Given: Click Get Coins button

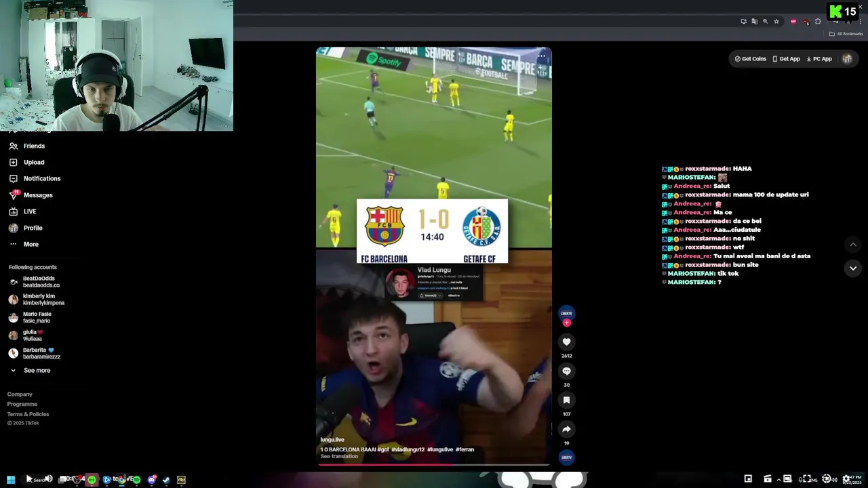Looking at the screenshot, I should [x=751, y=59].
